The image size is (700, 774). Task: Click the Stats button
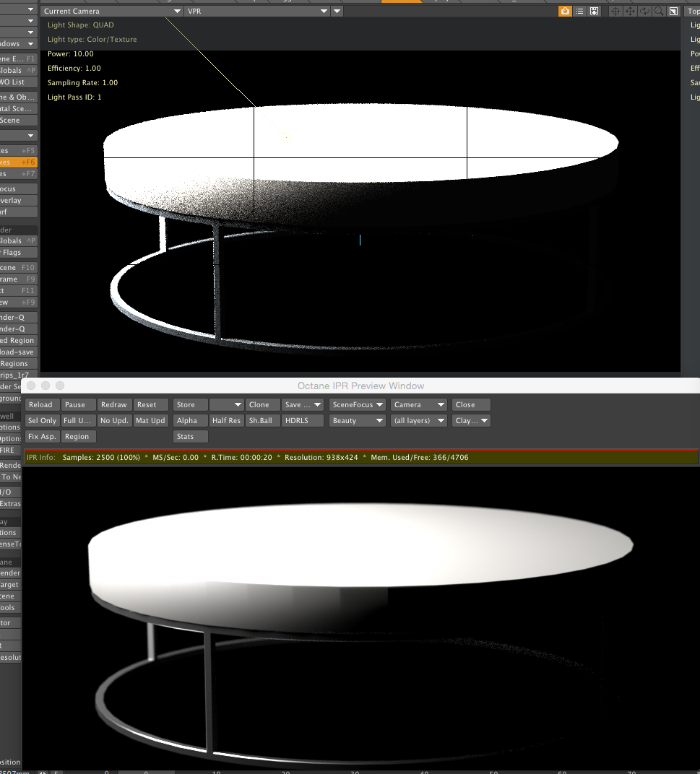coord(190,436)
